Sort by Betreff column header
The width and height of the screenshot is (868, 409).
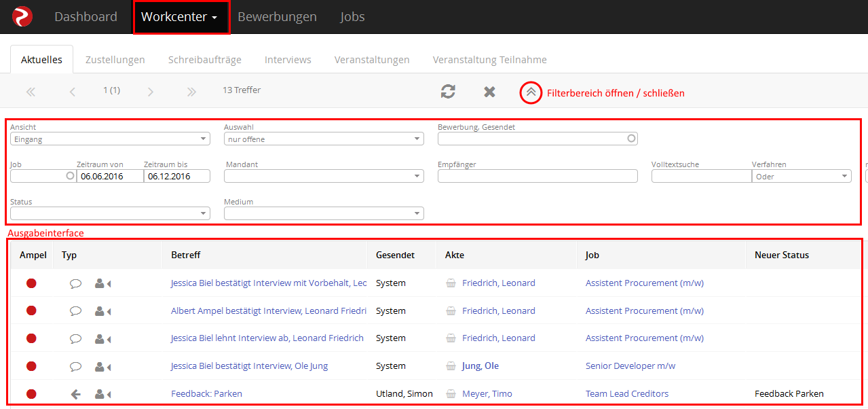click(x=185, y=255)
